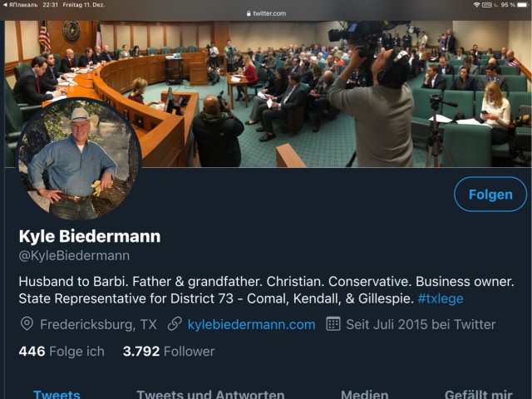This screenshot has height=399, width=532.
Task: Click the calendar joined-date icon
Action: click(x=333, y=324)
